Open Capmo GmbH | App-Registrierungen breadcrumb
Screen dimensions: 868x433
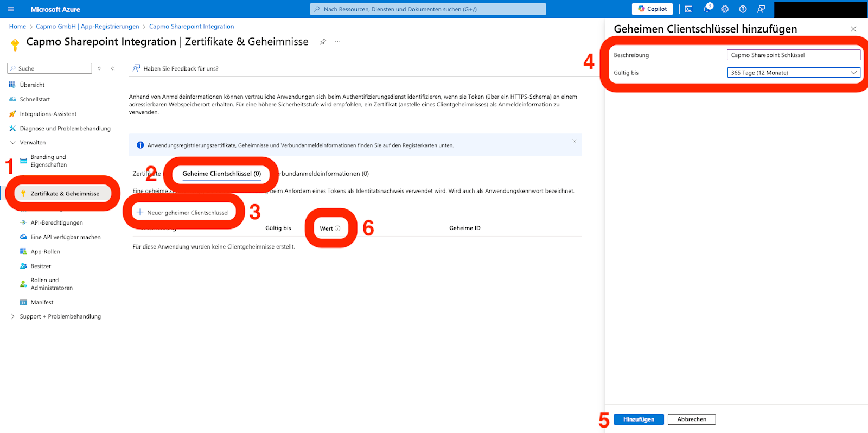click(x=87, y=27)
